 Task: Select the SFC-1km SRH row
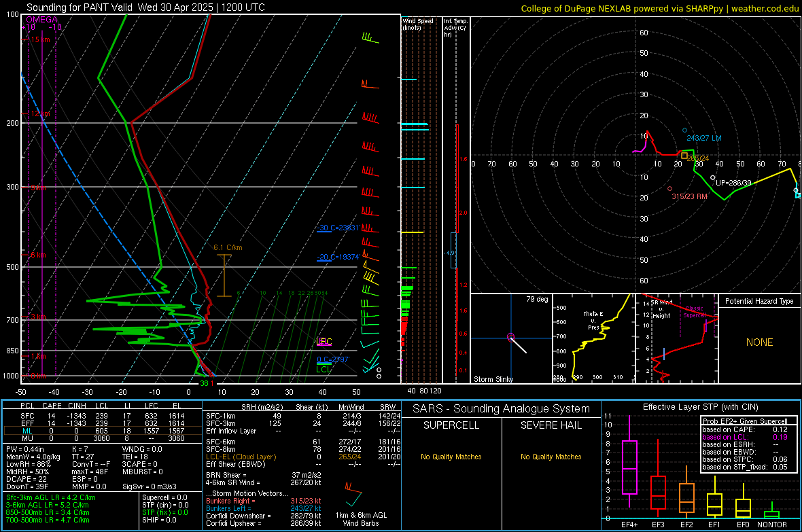point(303,416)
